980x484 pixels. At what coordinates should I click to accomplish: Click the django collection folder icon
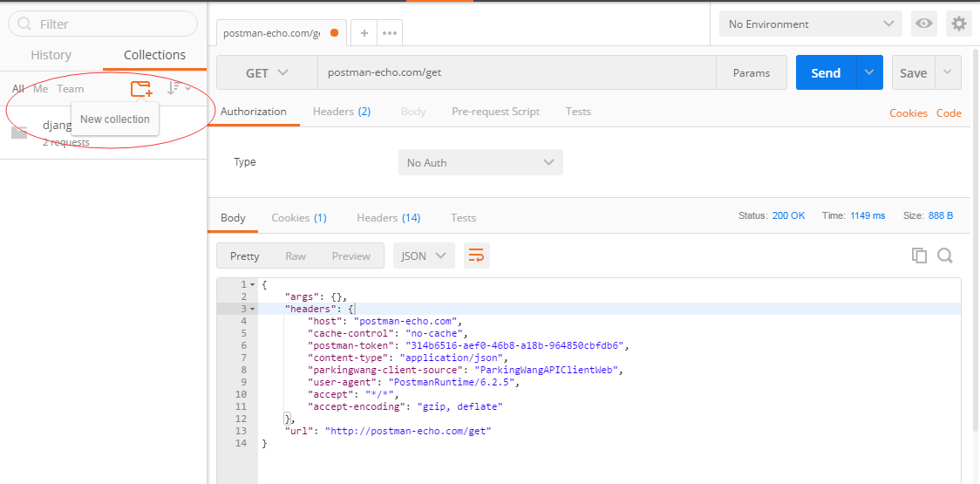point(19,132)
